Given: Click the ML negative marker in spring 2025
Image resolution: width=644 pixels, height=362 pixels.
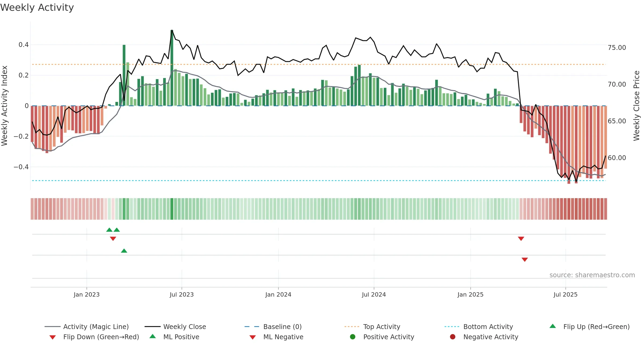Looking at the screenshot, I should pos(525,260).
